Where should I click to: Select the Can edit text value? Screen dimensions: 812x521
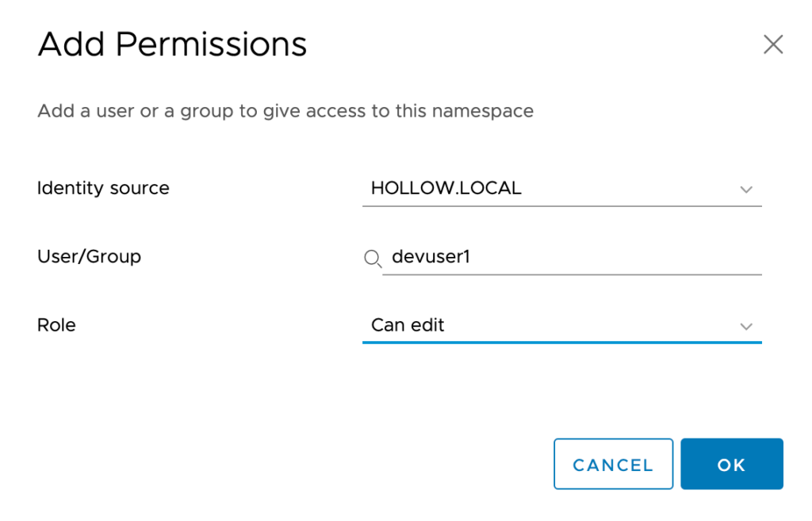(408, 325)
